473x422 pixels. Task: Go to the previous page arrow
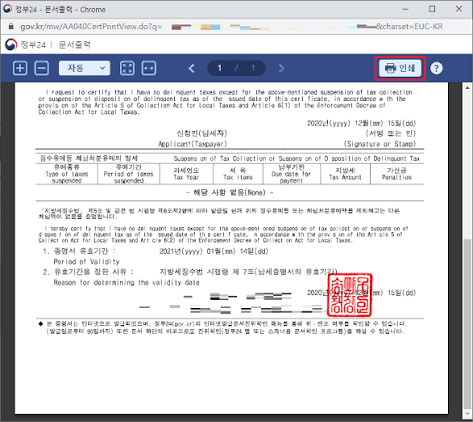point(191,68)
